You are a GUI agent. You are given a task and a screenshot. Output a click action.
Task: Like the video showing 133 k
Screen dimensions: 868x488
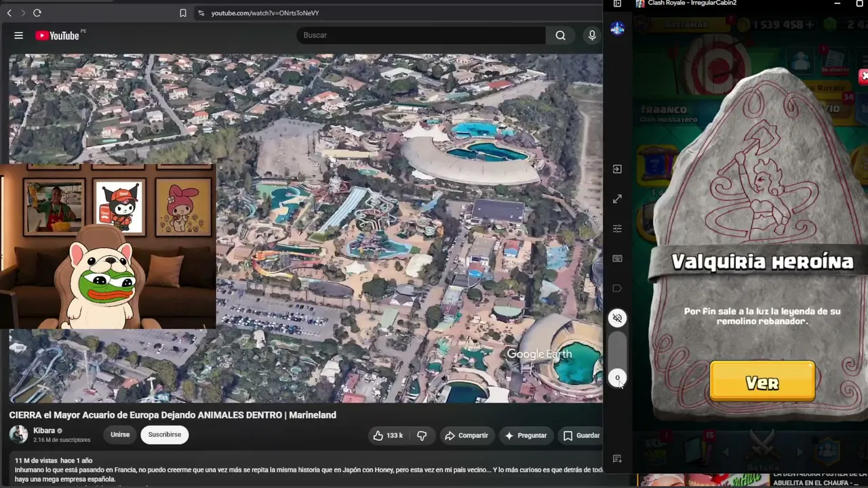click(x=388, y=436)
